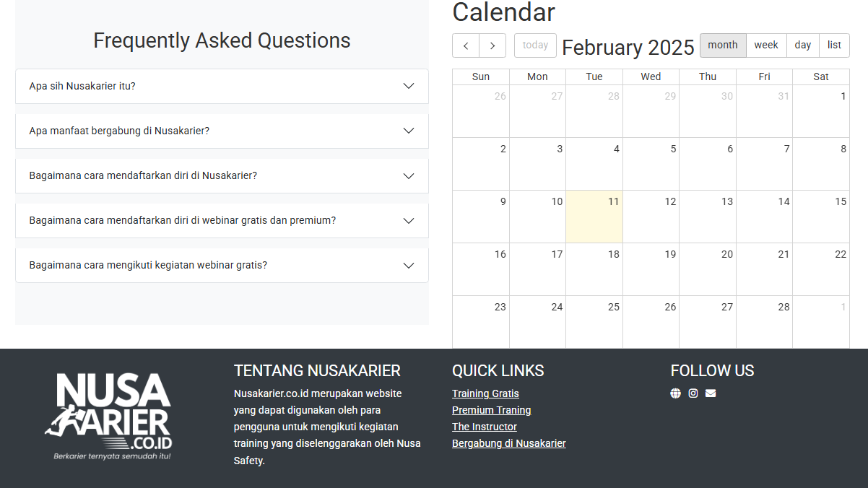Open chevron for webinar gratis dan premium question
The width and height of the screenshot is (868, 488).
click(x=409, y=220)
